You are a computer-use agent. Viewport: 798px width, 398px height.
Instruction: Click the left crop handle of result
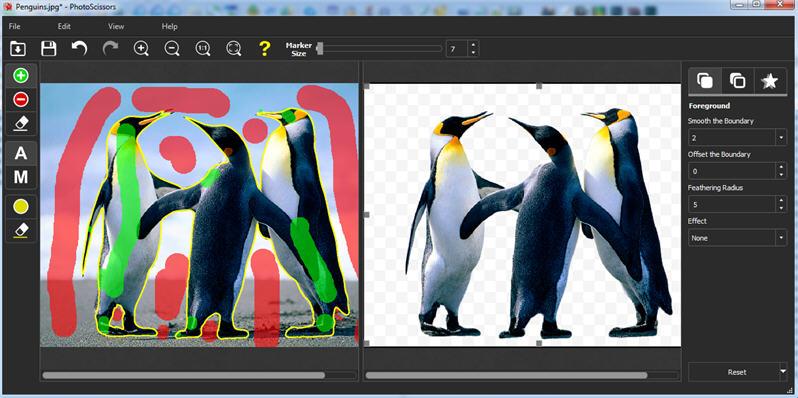click(x=366, y=215)
